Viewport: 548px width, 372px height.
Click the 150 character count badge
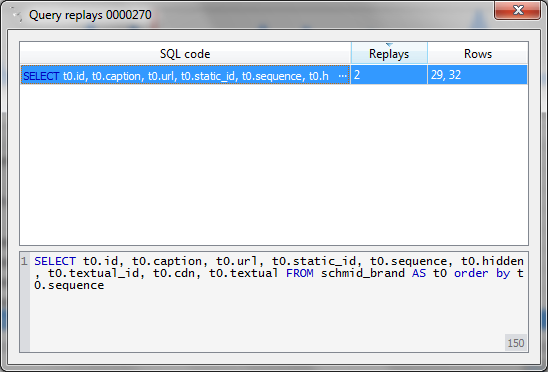[x=516, y=343]
